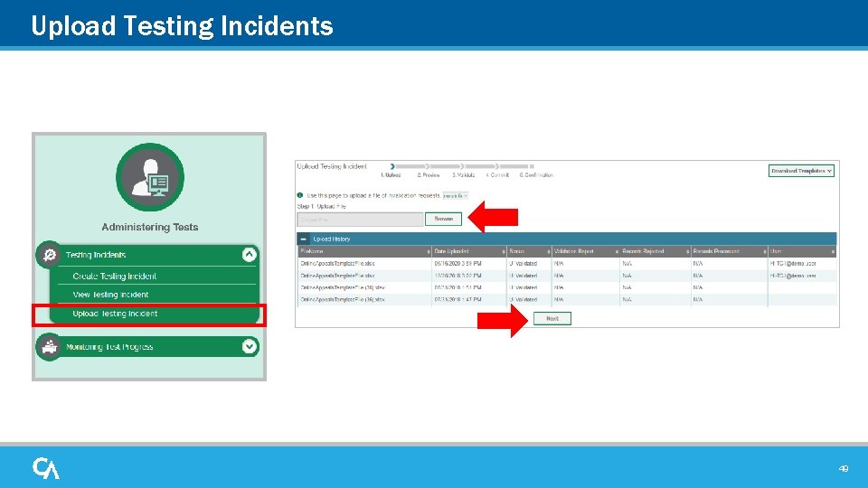
Task: Sort by Records Rejected column
Action: click(656, 251)
